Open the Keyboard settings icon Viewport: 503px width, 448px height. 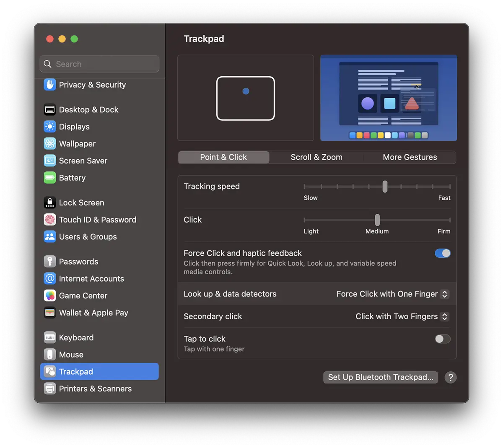tap(49, 338)
